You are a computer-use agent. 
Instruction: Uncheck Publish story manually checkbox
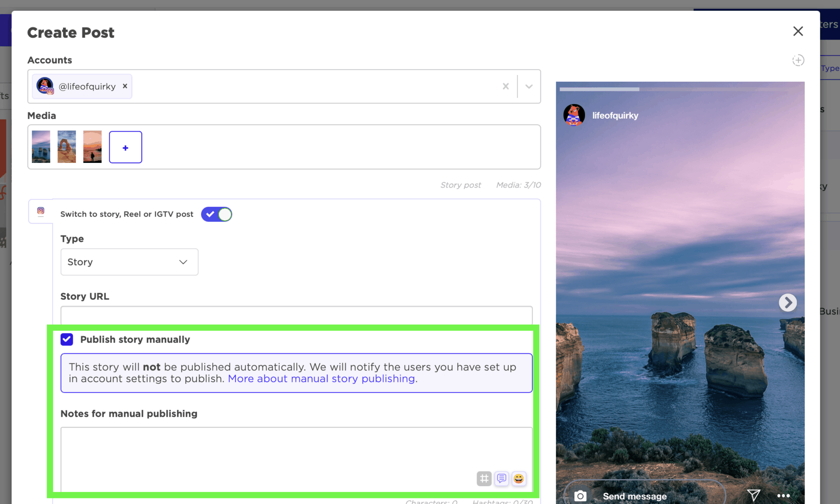click(67, 339)
